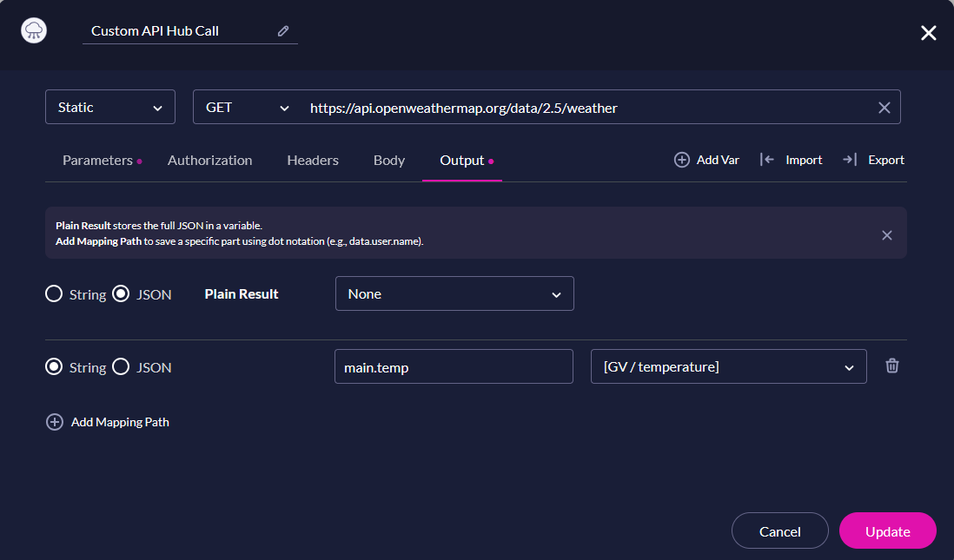Open the GET method dropdown
Image resolution: width=954 pixels, height=560 pixels.
tap(248, 107)
